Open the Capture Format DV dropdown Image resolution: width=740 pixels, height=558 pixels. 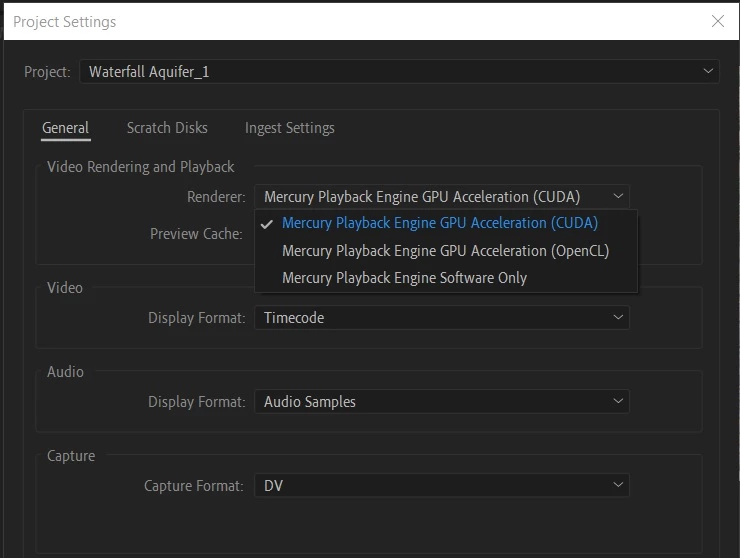pyautogui.click(x=442, y=485)
